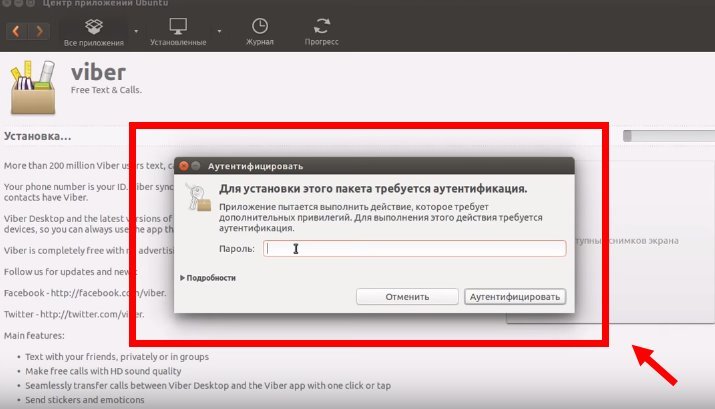715x409 pixels.
Task: Open the Журнал history view
Action: [x=259, y=30]
